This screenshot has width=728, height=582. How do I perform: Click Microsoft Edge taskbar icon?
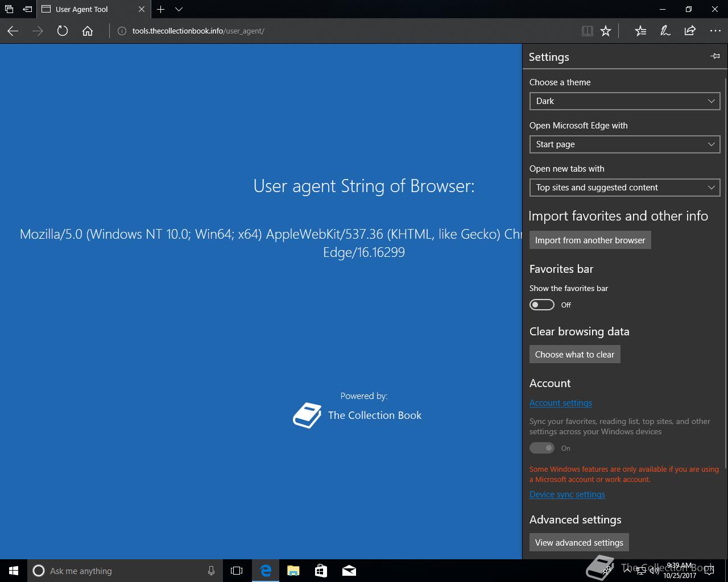pos(265,571)
